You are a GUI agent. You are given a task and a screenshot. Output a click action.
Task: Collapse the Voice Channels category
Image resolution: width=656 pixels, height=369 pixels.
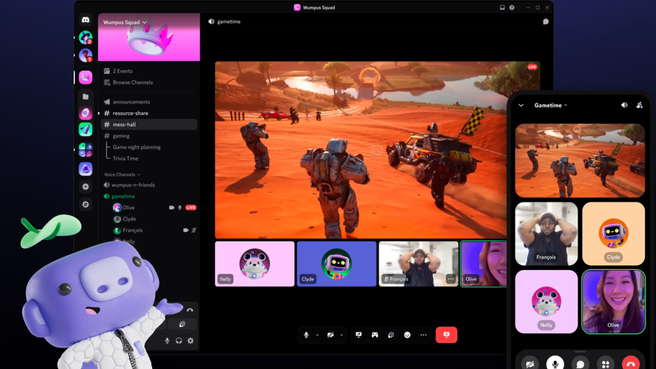122,174
